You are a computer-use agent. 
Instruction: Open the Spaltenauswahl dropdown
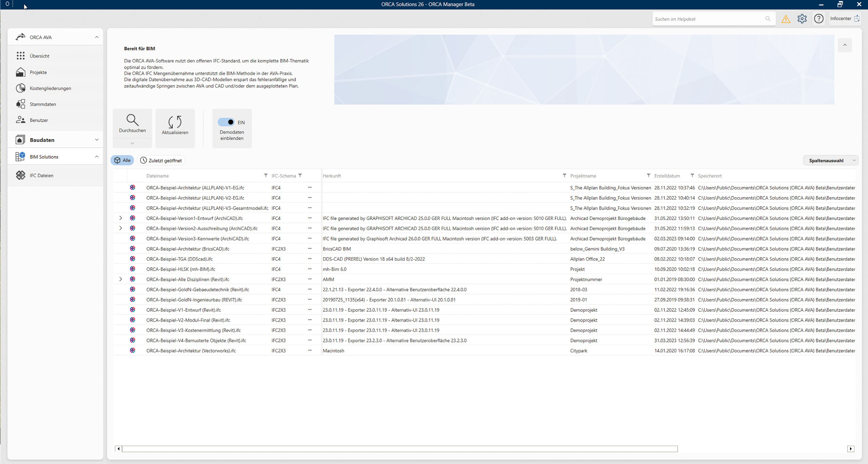click(831, 161)
